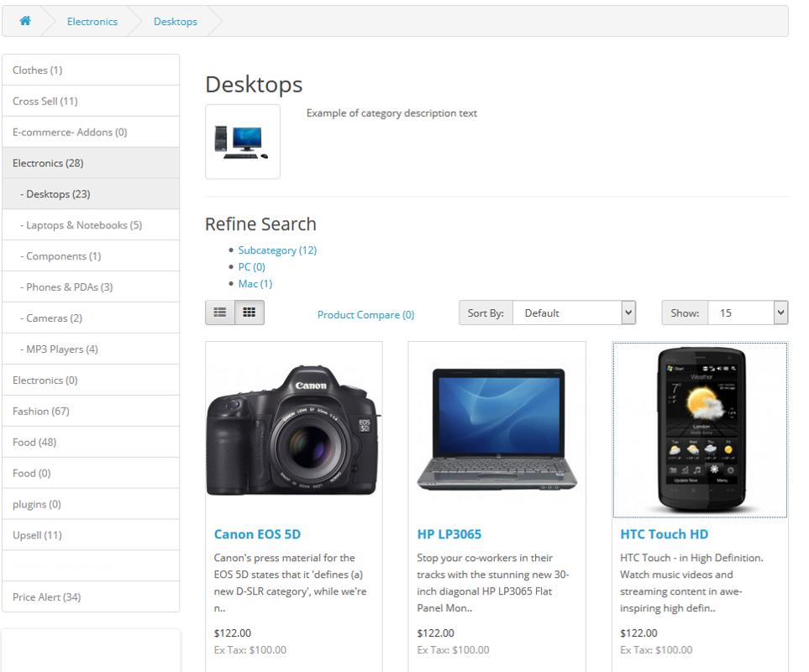Refine search by Mac (1)

tap(255, 284)
